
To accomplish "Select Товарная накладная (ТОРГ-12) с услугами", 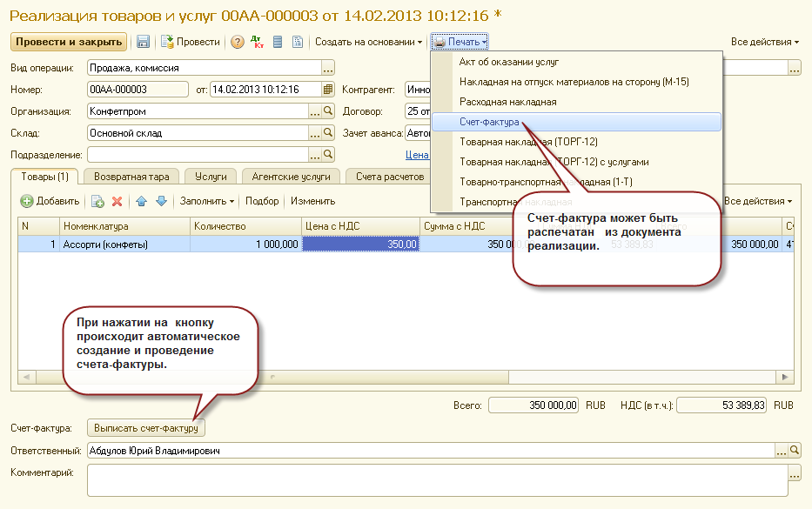I will [576, 162].
